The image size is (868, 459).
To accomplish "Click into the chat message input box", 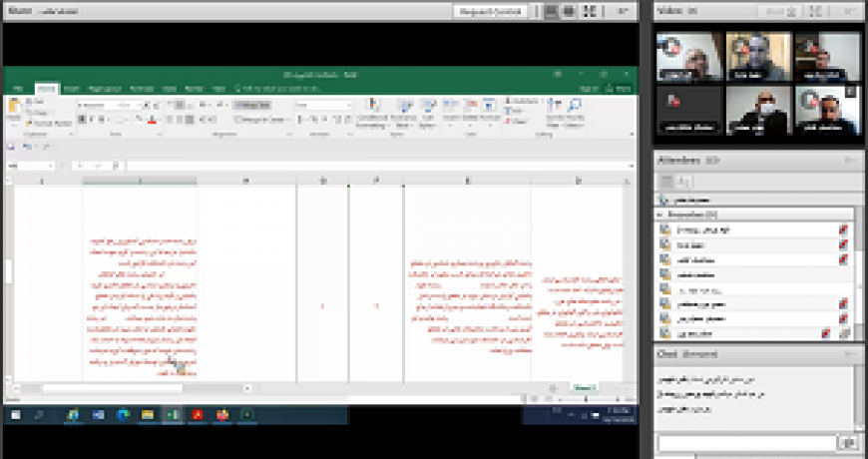I will click(746, 442).
